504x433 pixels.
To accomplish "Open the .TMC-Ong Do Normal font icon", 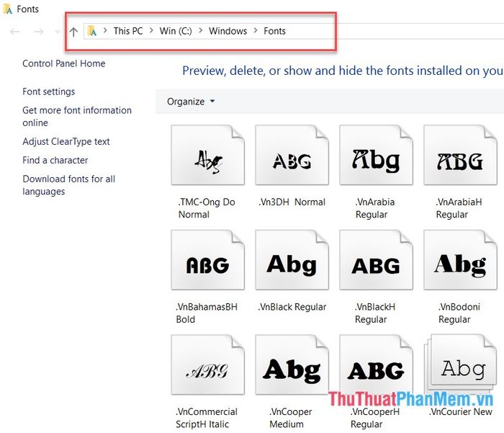I will click(x=207, y=155).
